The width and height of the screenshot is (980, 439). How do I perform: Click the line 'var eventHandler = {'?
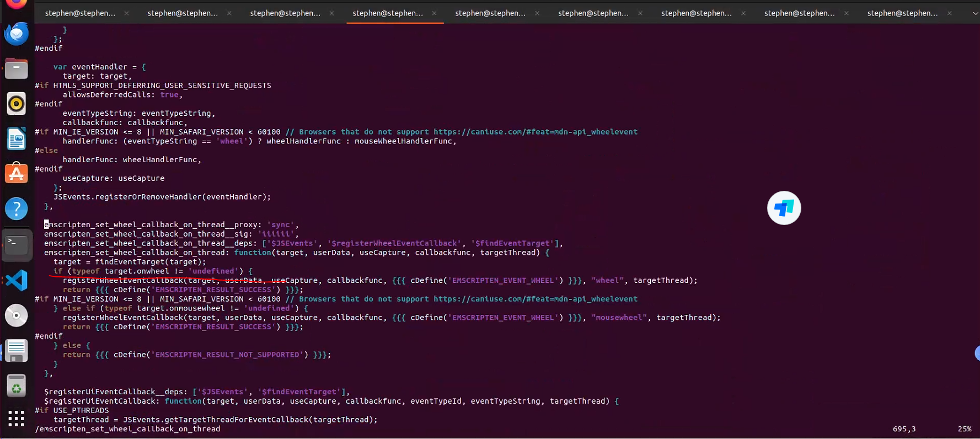pos(100,67)
